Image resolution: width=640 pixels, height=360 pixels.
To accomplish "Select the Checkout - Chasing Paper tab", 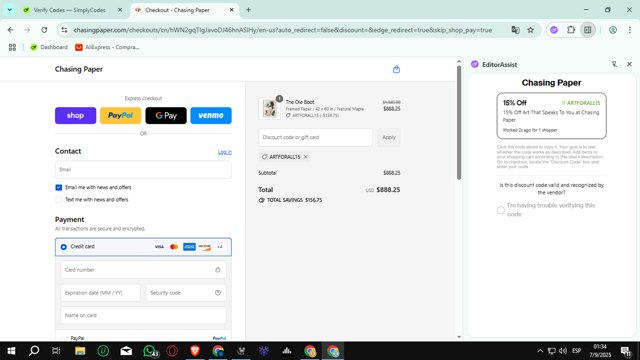I will (x=178, y=10).
